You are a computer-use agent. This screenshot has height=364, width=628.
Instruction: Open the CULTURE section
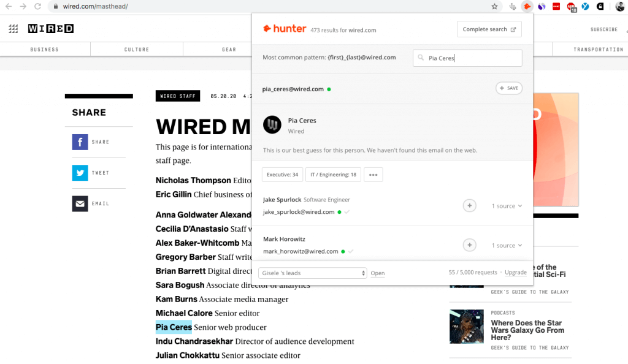pos(137,50)
